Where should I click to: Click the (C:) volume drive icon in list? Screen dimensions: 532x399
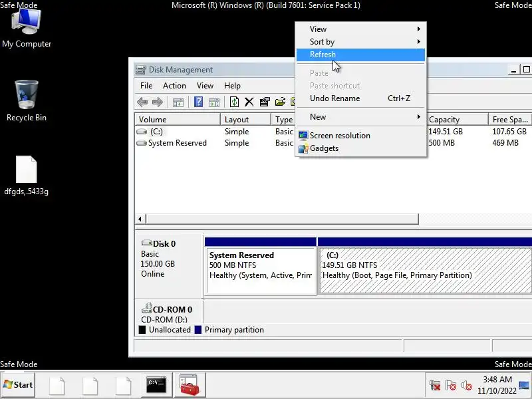[142, 131]
